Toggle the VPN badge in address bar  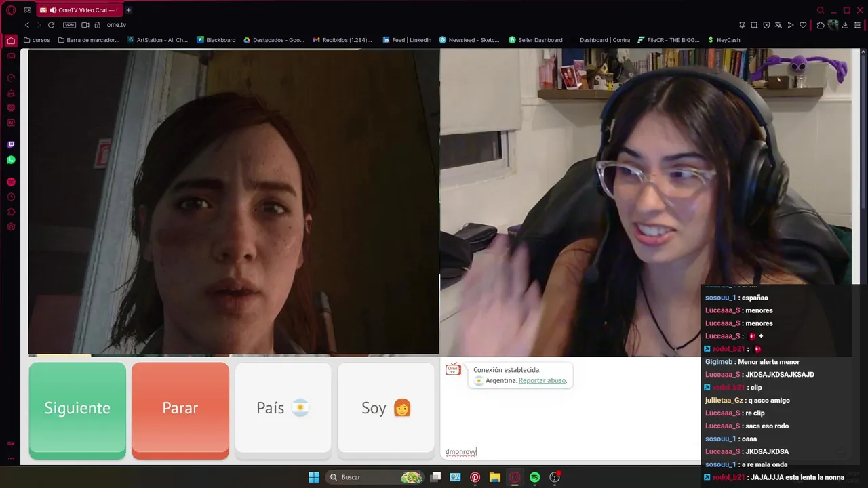69,25
